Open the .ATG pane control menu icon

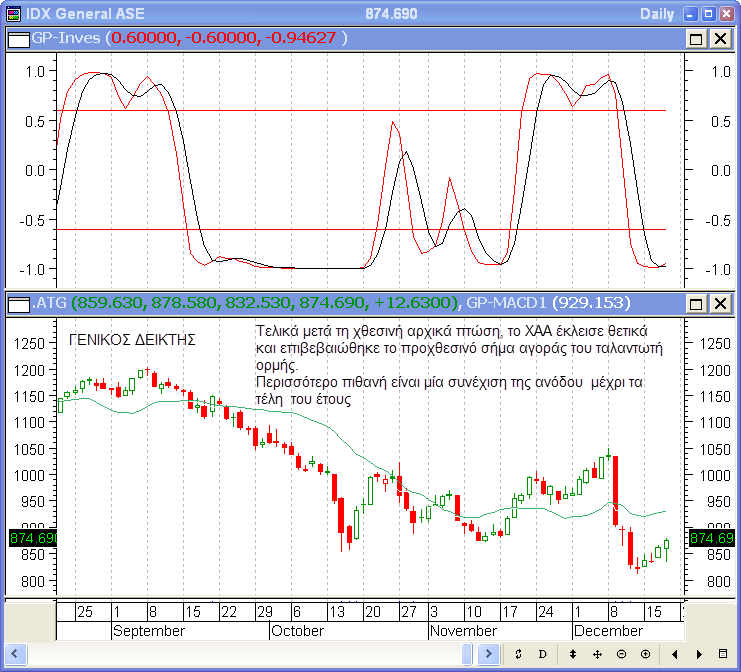point(17,303)
